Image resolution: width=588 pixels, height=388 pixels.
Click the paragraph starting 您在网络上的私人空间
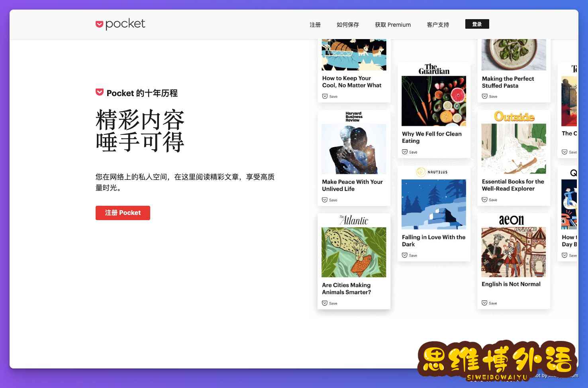point(185,182)
